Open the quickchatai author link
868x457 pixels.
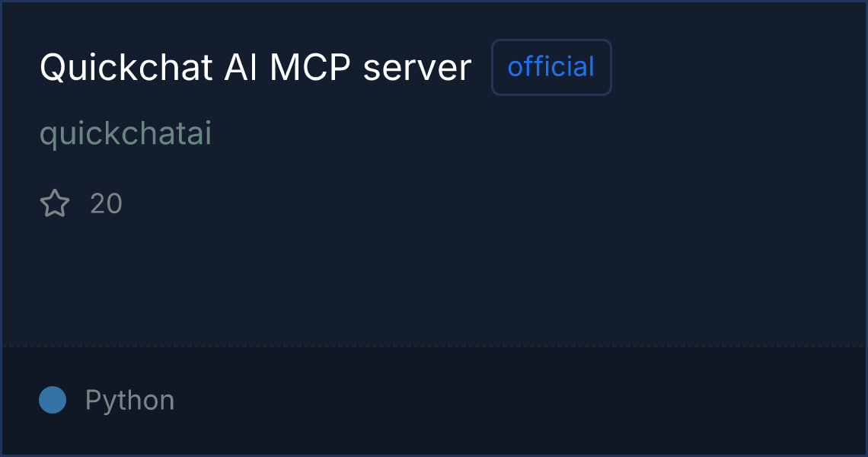pos(126,133)
